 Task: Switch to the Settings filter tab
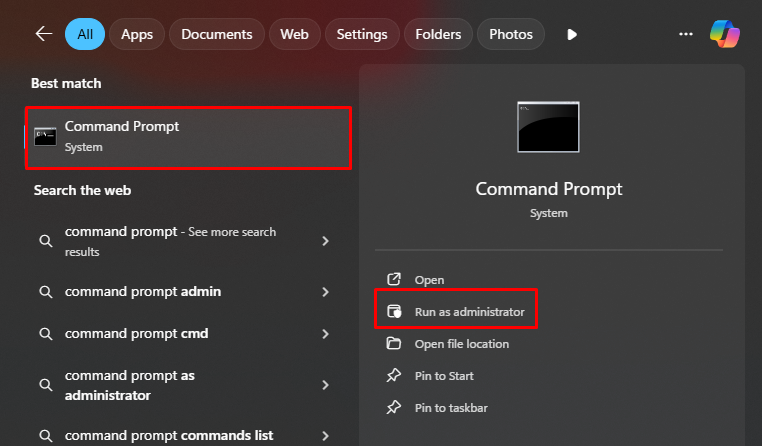coord(362,34)
